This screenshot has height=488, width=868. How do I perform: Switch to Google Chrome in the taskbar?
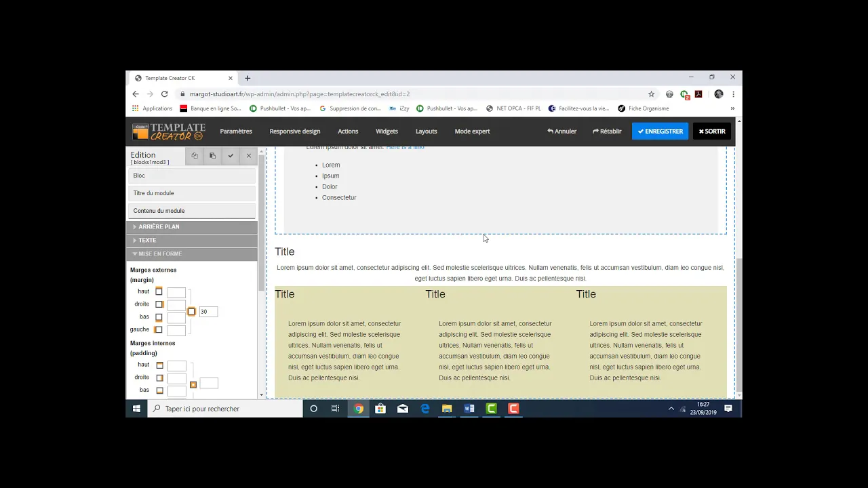coord(358,409)
